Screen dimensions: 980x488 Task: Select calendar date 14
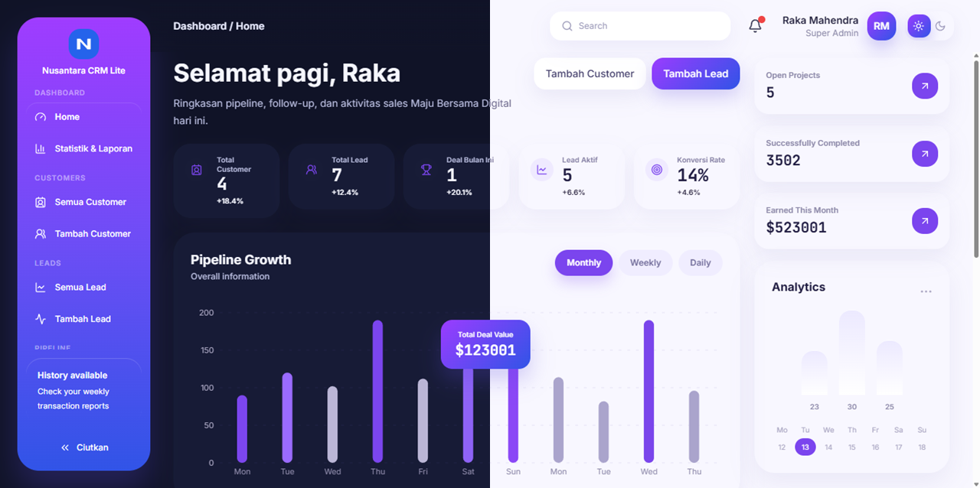click(828, 447)
